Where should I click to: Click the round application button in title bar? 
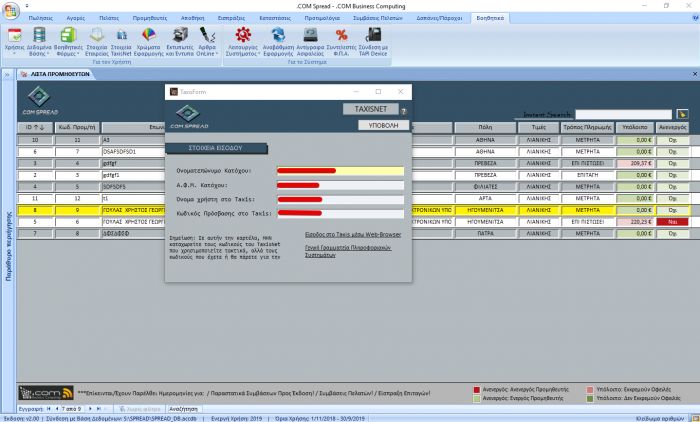tap(11, 11)
